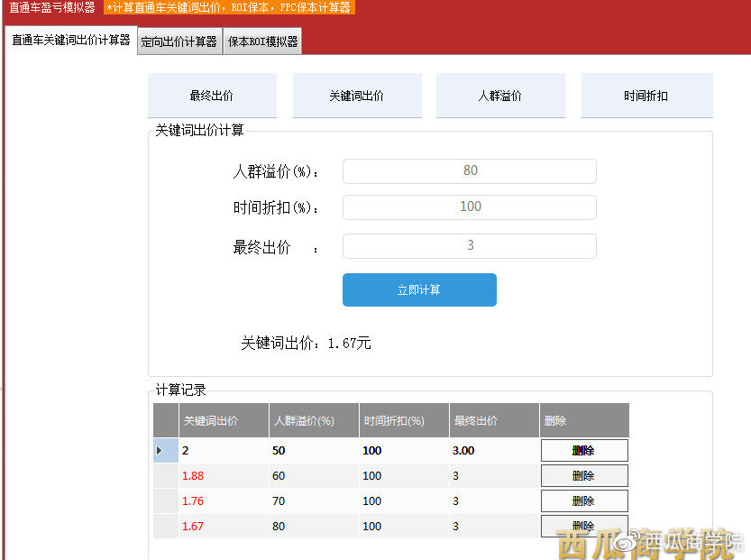Select the 时间折扣 mode button
Screen dimensions: 751x560
pyautogui.click(x=644, y=95)
